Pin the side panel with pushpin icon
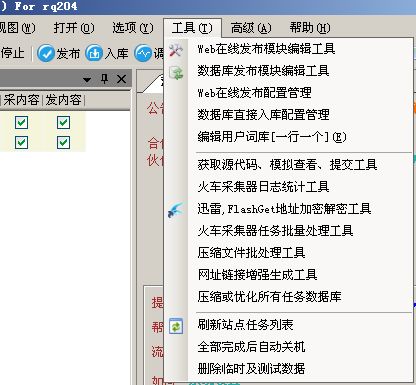This screenshot has width=416, height=385. pyautogui.click(x=104, y=79)
